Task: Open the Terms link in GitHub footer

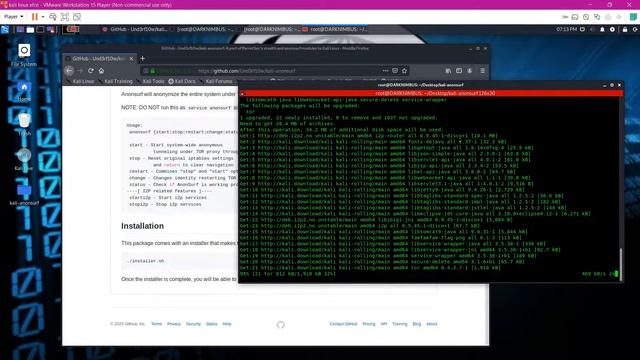Action: tap(156, 324)
